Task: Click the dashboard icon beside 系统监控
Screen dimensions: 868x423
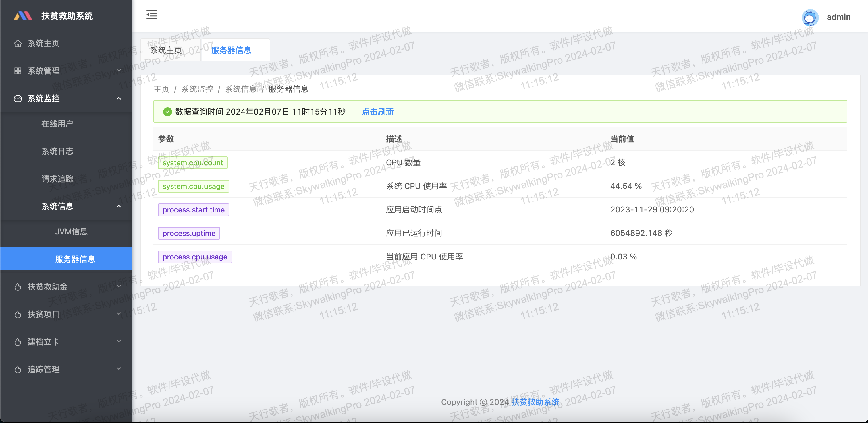Action: tap(18, 99)
